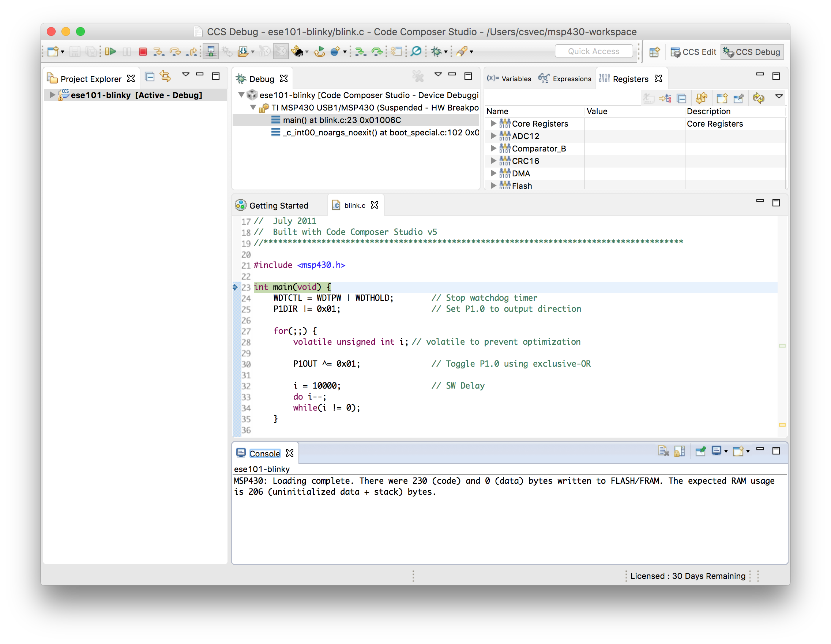The image size is (831, 644).
Task: Click the Resume (green play) toolbar icon
Action: [x=111, y=51]
